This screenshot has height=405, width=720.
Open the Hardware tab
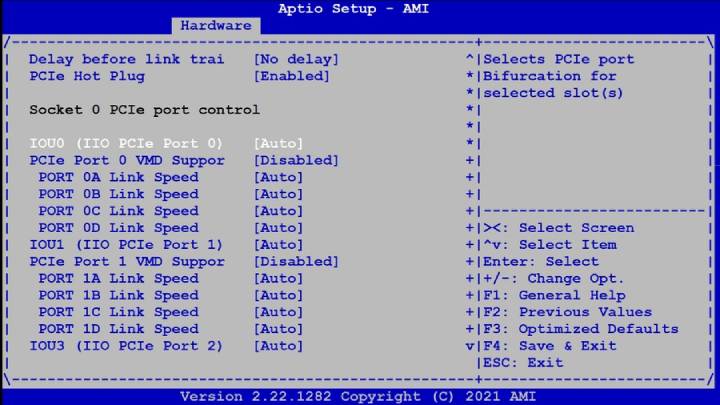click(x=216, y=26)
